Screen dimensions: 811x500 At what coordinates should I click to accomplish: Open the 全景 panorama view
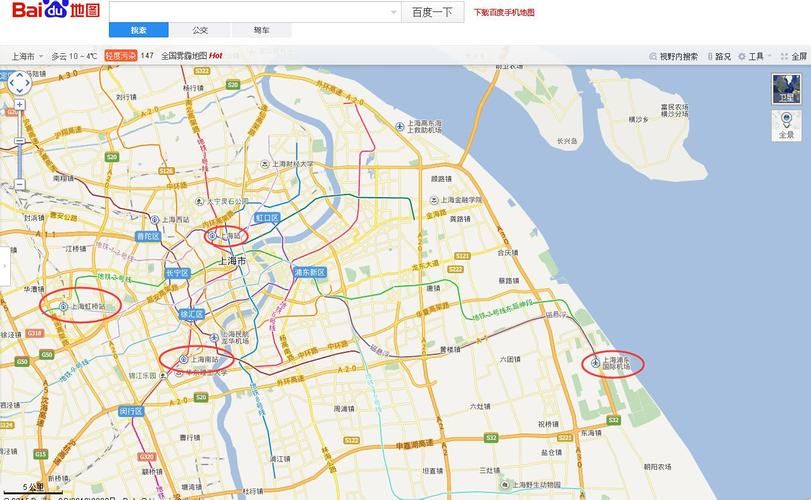tap(786, 126)
